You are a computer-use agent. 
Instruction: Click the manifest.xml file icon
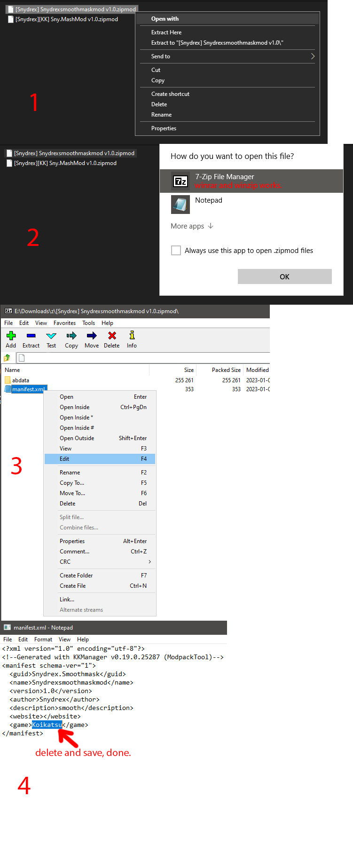pyautogui.click(x=8, y=389)
